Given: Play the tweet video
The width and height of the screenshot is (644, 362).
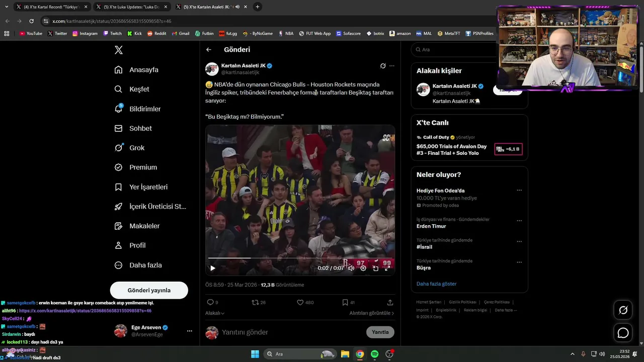Looking at the screenshot, I should tap(212, 268).
